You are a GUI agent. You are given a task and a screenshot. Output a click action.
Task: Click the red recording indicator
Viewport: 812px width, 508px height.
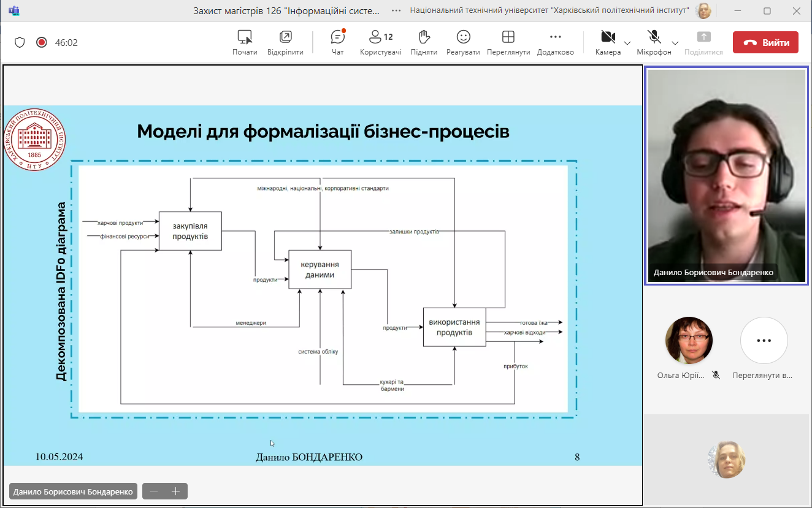42,42
